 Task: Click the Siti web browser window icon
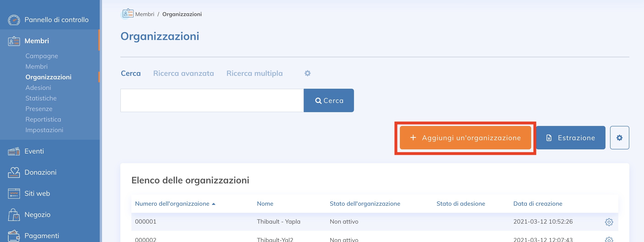pyautogui.click(x=14, y=193)
